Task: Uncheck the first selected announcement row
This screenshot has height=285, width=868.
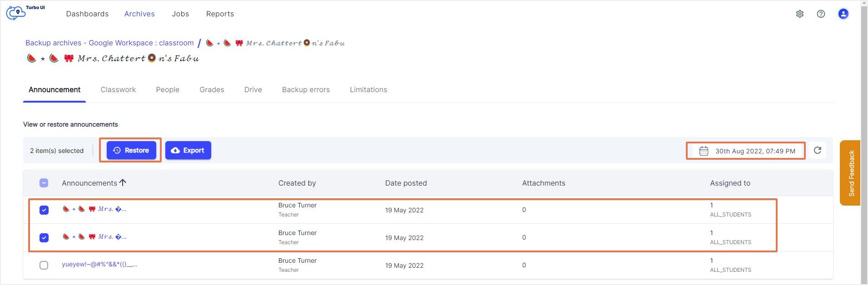Action: point(44,210)
